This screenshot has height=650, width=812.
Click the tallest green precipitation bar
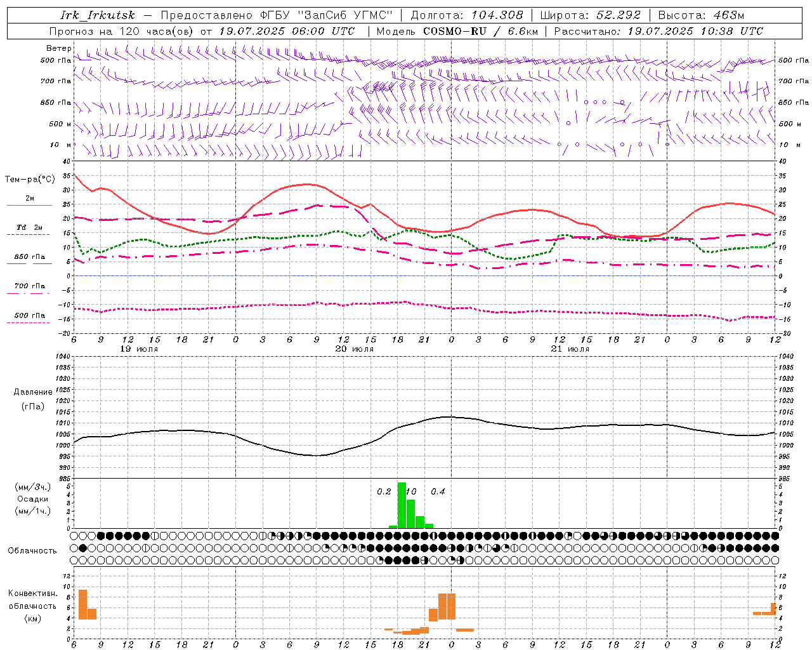tap(402, 505)
